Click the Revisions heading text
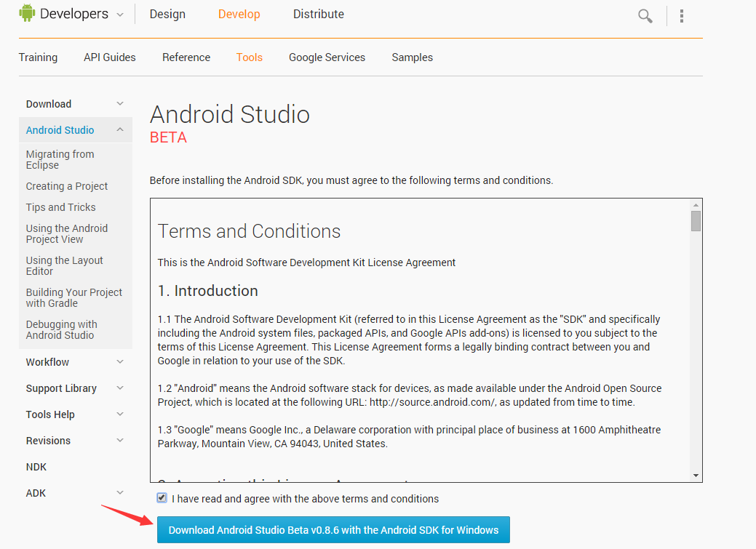The height and width of the screenshot is (549, 756). click(48, 441)
